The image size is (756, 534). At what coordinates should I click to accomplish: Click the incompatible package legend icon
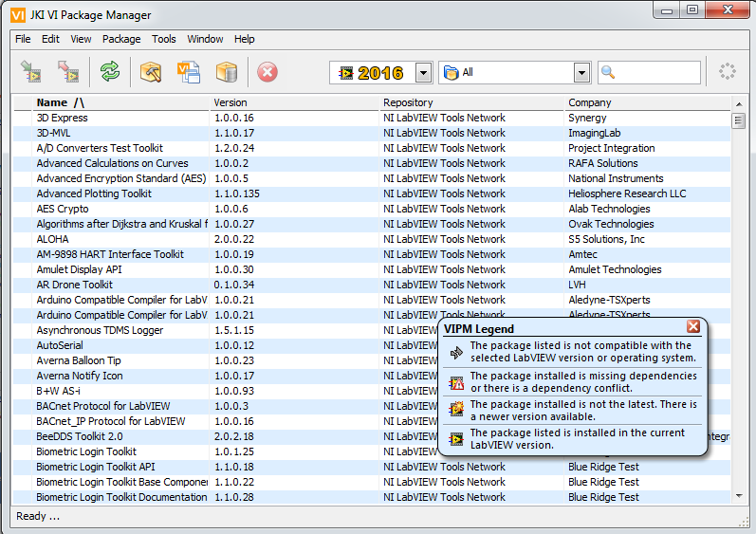(456, 353)
